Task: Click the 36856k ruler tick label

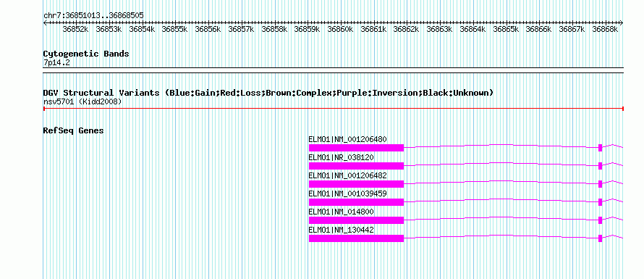Action: click(208, 29)
